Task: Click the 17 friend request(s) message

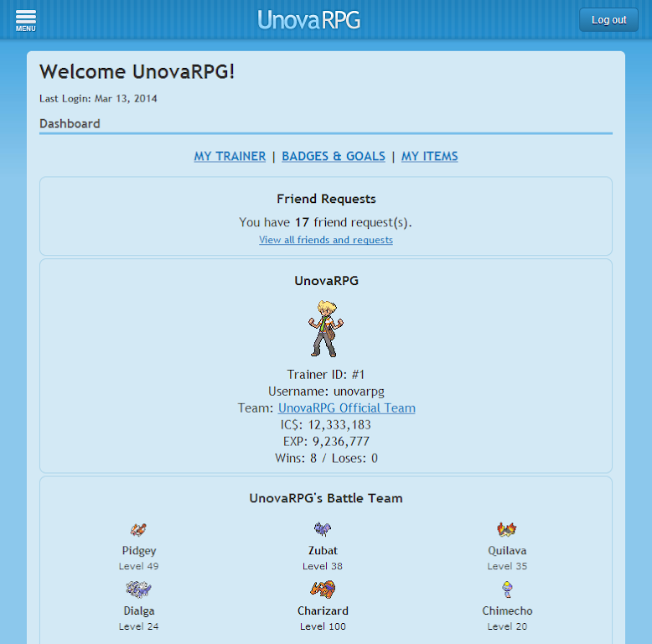Action: pos(326,222)
